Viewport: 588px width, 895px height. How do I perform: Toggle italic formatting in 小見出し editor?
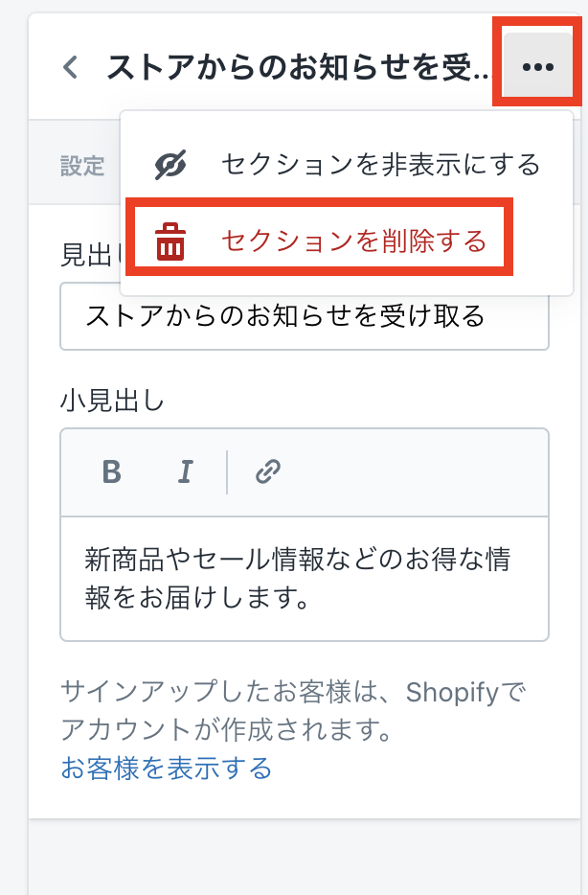tap(186, 471)
